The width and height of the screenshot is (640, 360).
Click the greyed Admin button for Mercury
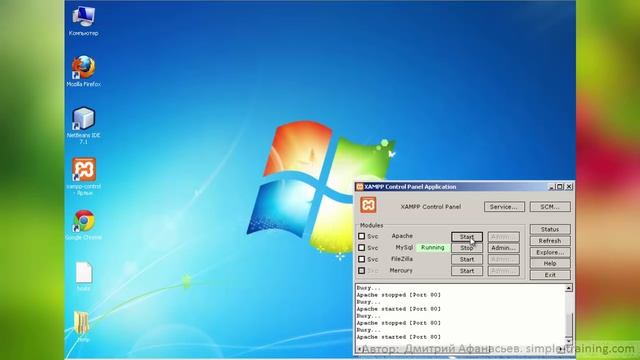(503, 271)
